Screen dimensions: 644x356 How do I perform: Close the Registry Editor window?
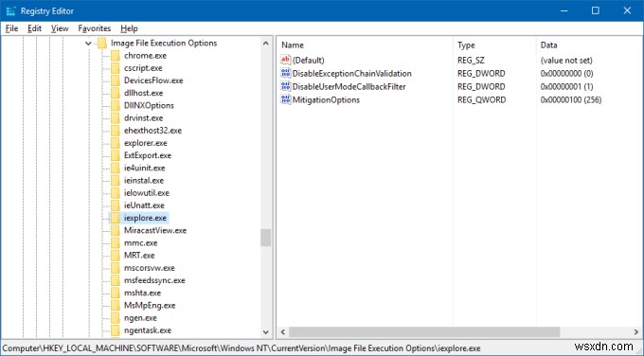(627, 11)
